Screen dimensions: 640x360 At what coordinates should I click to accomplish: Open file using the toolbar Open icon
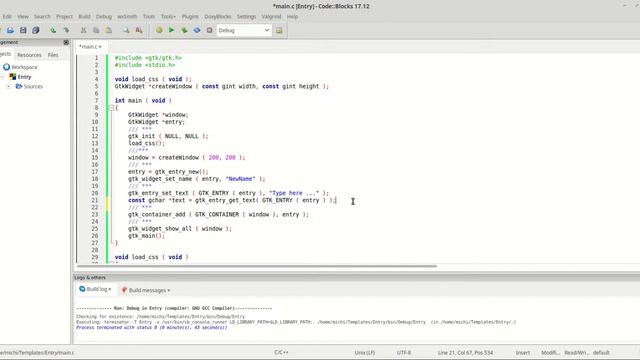coord(10,30)
